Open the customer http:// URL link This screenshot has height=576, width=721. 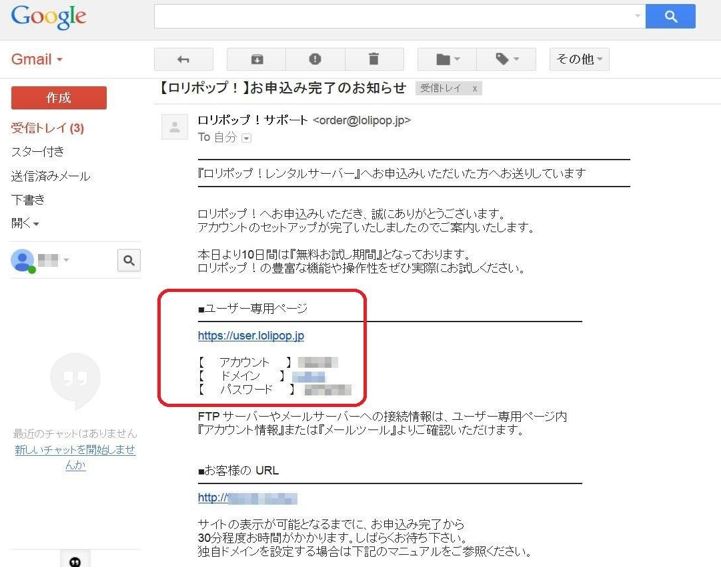point(247,498)
